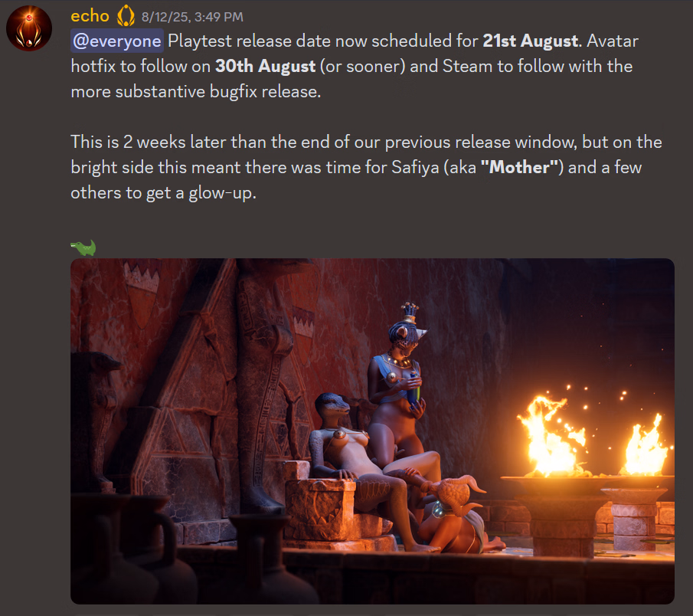Screen dimensions: 693x616
Task: Click the 8/12/25, 3:49 PM timestamp
Action: tap(192, 17)
